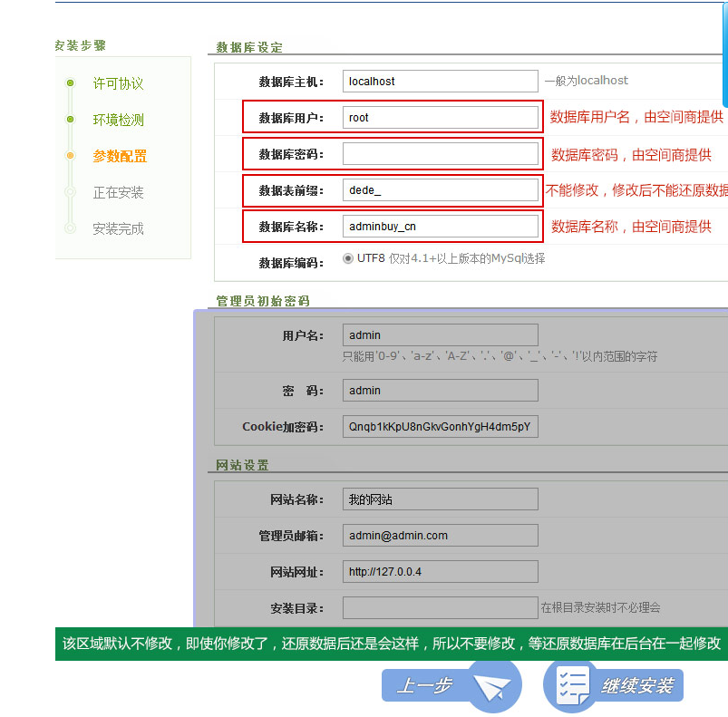Click the 数据表前缀 dede_ input field
728x717 pixels.
pyautogui.click(x=440, y=190)
